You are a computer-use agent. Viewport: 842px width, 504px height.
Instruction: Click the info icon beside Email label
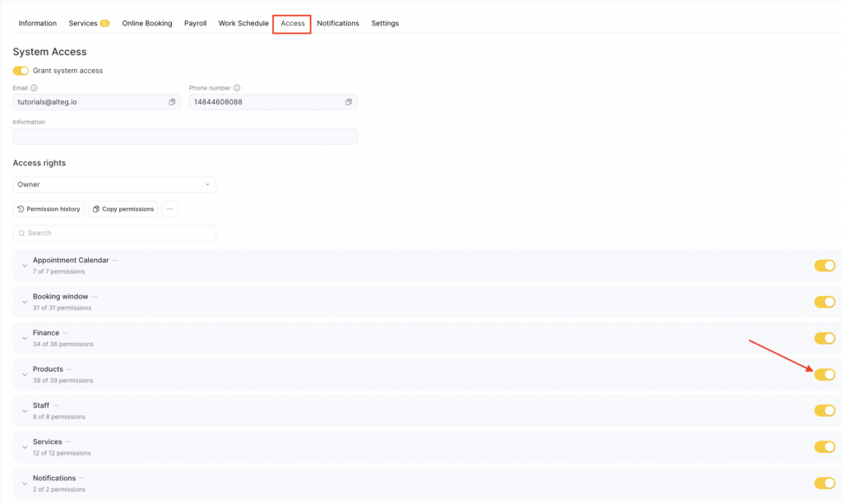34,88
